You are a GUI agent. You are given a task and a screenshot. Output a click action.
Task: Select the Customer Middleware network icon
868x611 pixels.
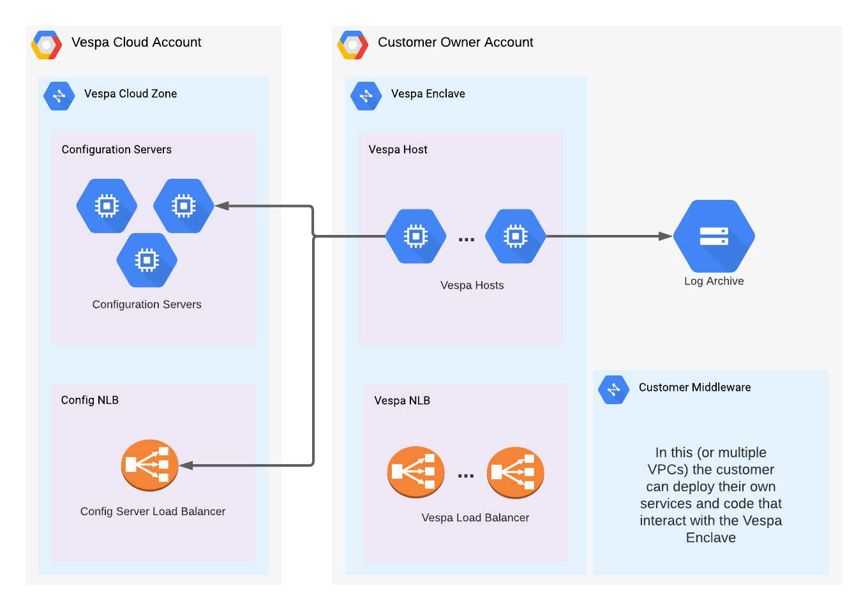(x=614, y=389)
